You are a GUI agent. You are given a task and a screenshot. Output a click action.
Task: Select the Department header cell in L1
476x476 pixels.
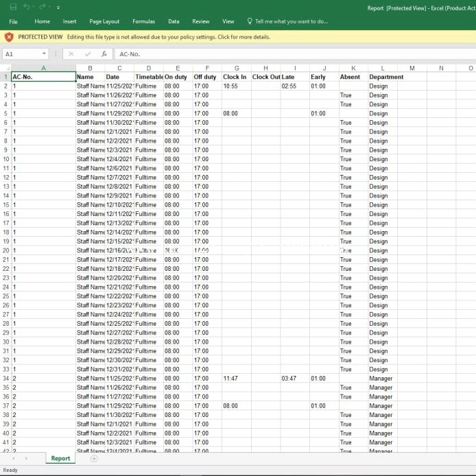tap(386, 77)
